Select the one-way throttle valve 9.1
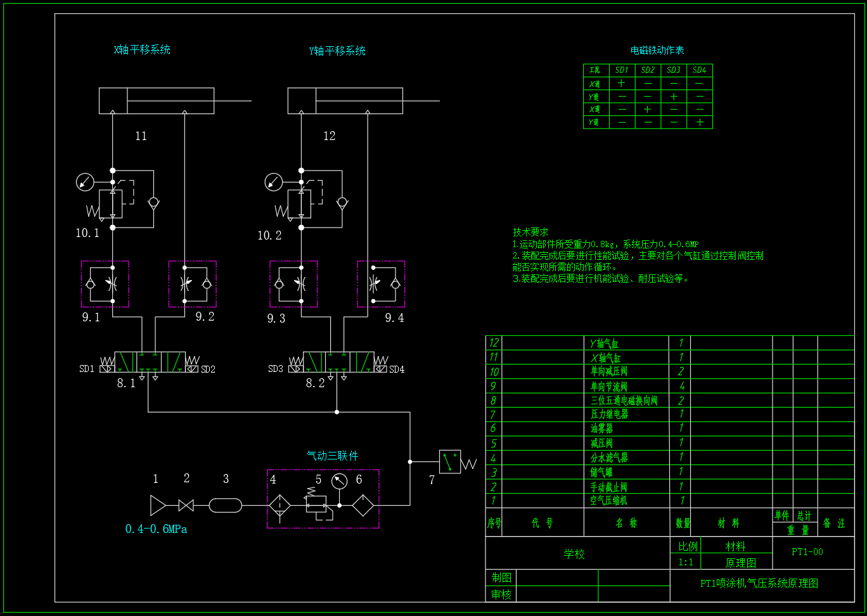This screenshot has width=867, height=616. (x=105, y=284)
